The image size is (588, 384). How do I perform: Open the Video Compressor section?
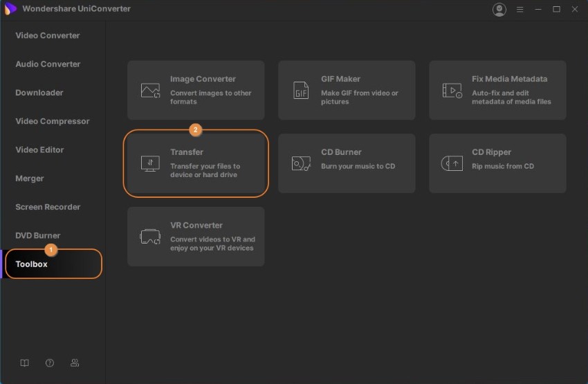[x=53, y=121]
